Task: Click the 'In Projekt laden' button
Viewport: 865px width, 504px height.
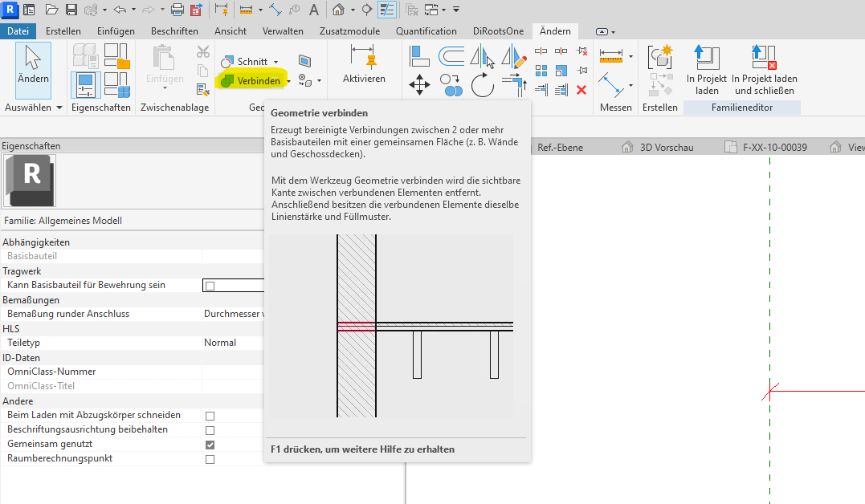Action: 705,71
